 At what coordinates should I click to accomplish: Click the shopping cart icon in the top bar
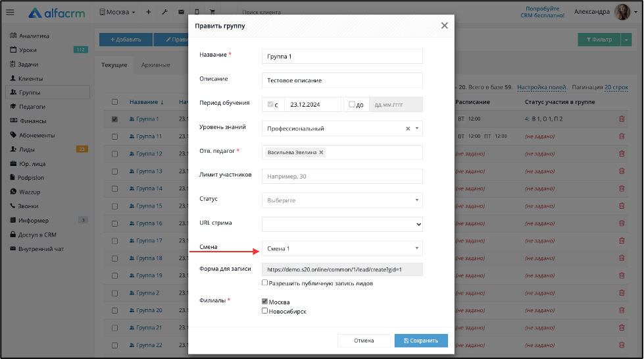coord(212,12)
